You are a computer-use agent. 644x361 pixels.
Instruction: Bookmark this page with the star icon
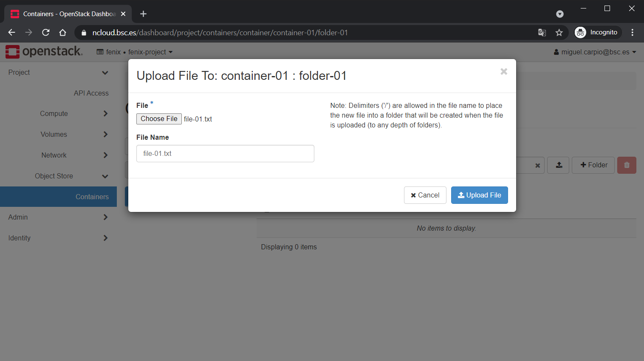tap(559, 33)
